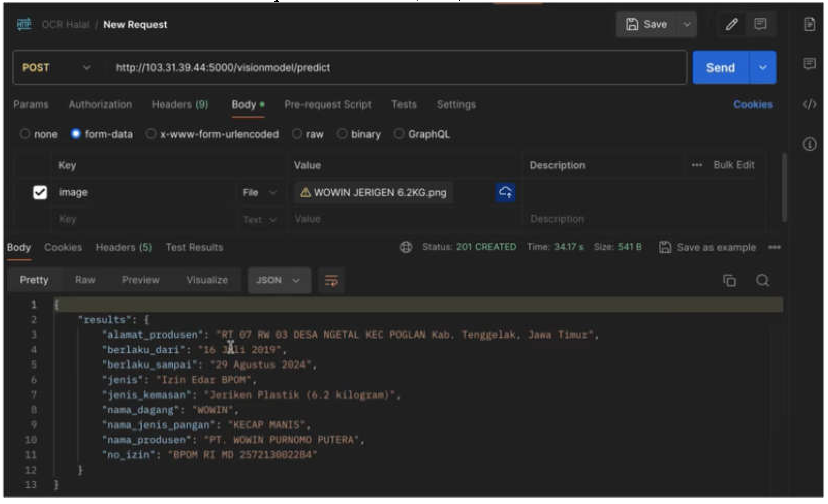Open the documentation icon in the right sidebar
The width and height of the screenshot is (828, 504).
(809, 24)
